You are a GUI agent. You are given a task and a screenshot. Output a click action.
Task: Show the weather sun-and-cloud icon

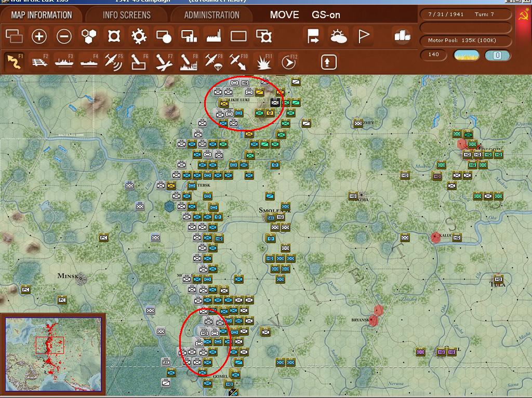(x=338, y=36)
